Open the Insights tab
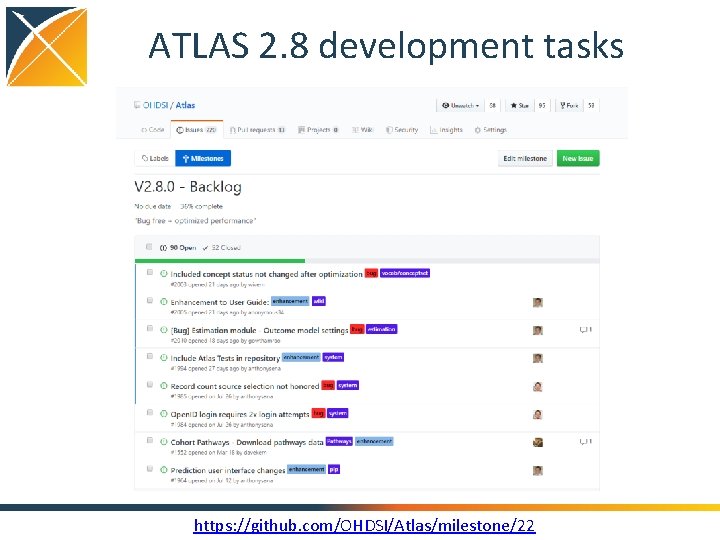 click(x=446, y=130)
